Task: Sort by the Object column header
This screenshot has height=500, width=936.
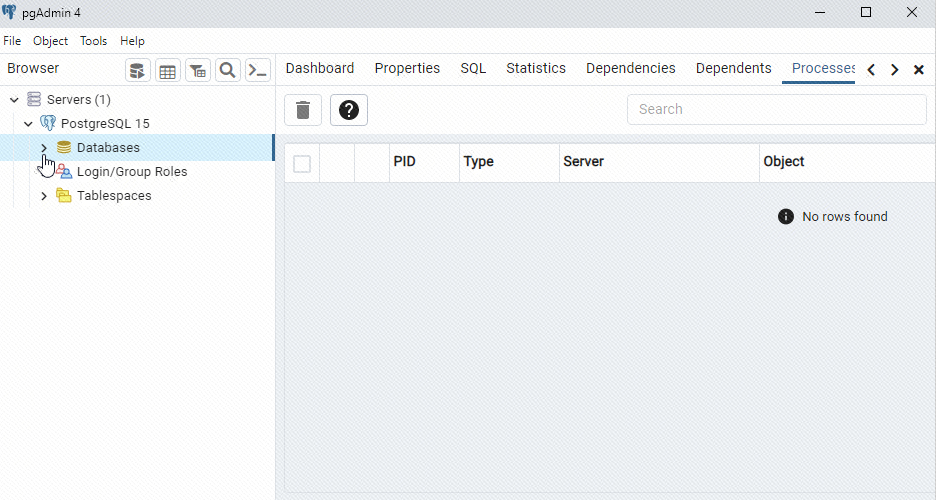Action: (x=848, y=162)
